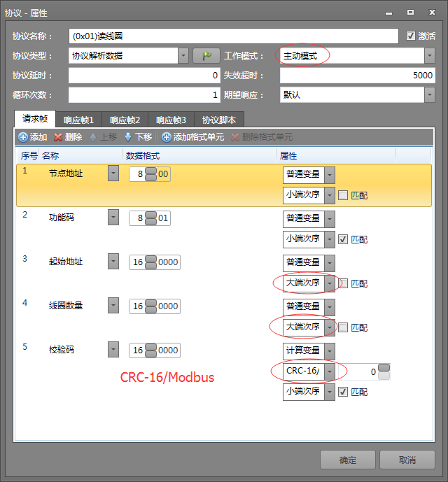Click the 添加 plus icon in toolbar

pyautogui.click(x=23, y=137)
